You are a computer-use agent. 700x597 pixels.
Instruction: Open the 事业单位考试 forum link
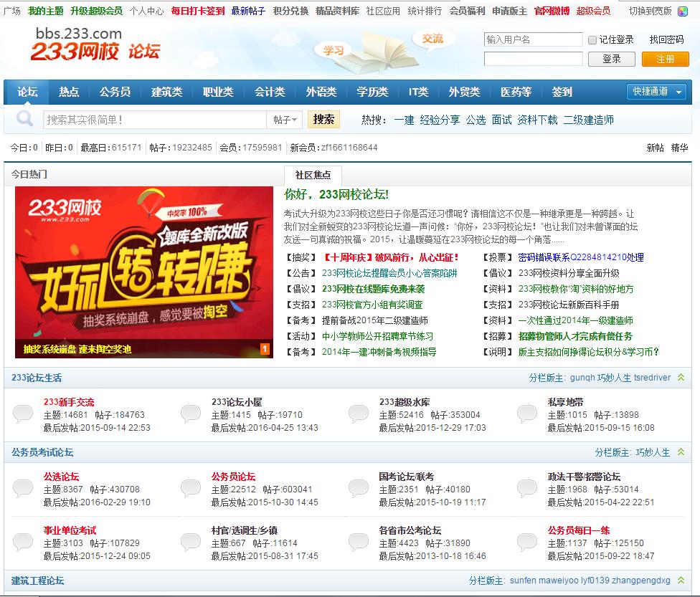pos(70,530)
